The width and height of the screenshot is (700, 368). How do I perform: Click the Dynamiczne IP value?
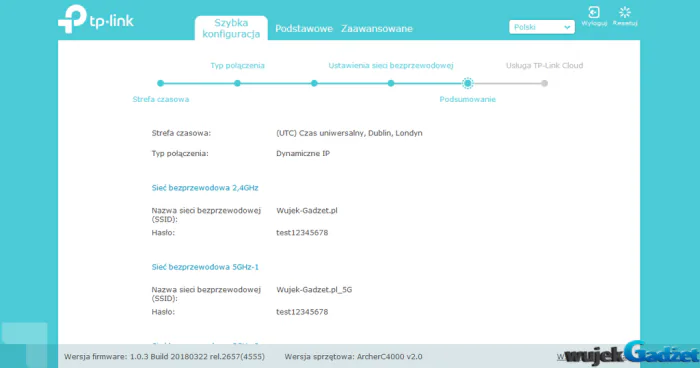[303, 154]
